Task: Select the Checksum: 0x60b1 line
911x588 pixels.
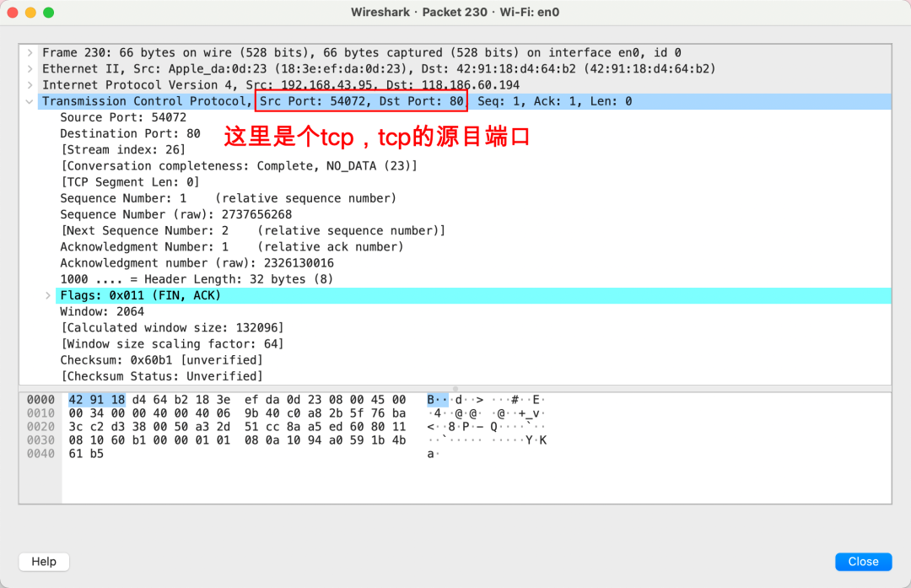Action: pos(161,360)
